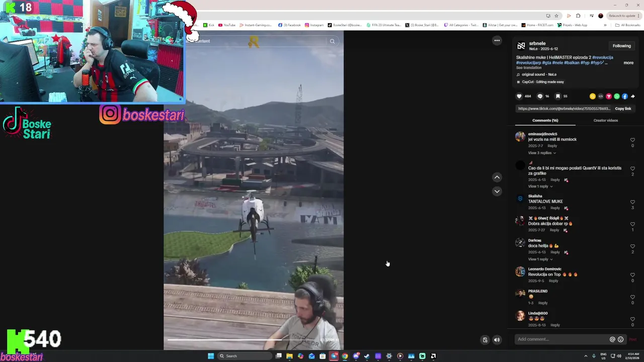Reply to Skalisha TANTALOVE MUKE comment
The image size is (644, 362).
[555, 208]
